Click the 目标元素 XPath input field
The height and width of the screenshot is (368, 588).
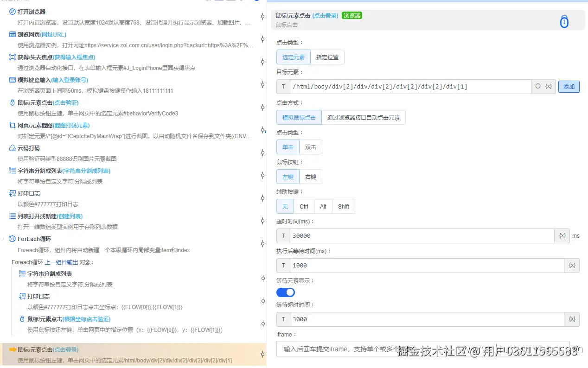[410, 87]
